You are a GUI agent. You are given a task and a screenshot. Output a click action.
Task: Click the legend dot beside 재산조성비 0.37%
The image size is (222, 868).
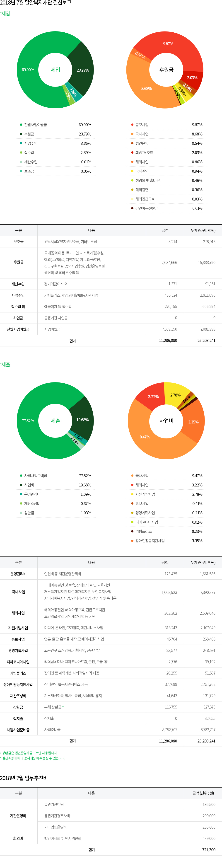pos(21,503)
